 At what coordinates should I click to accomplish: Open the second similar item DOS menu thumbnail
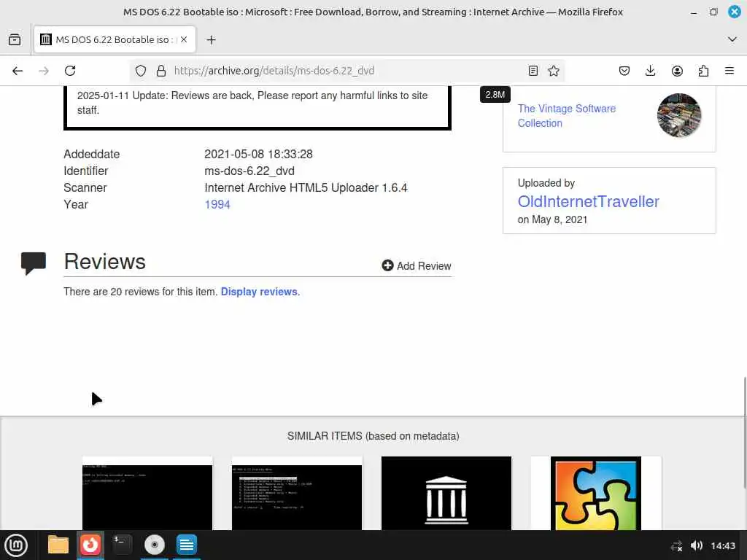(297, 494)
